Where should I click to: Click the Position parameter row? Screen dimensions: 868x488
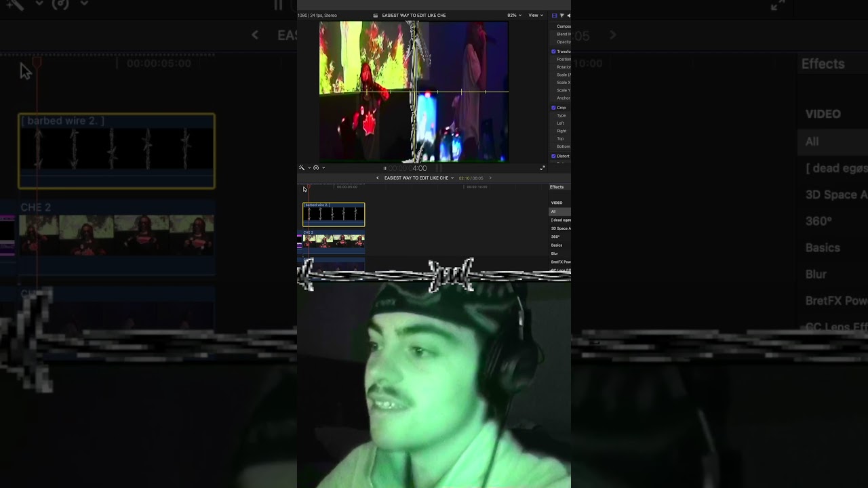[x=561, y=59]
